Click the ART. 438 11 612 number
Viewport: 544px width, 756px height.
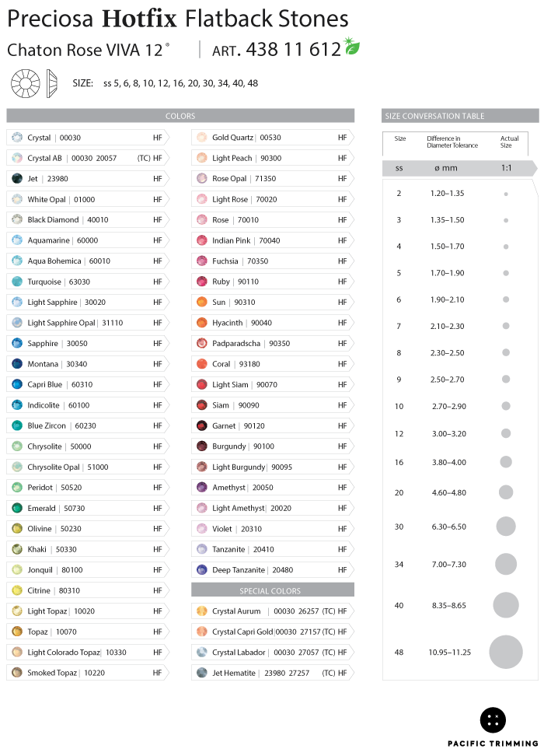[293, 49]
